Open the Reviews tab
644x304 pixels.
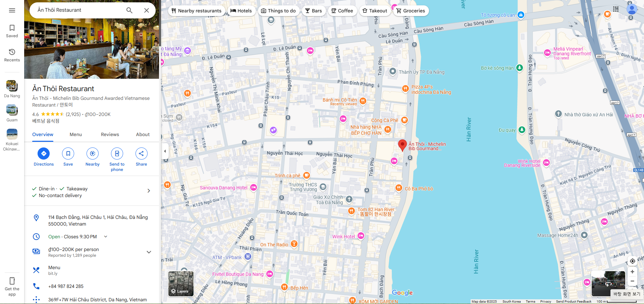[110, 134]
